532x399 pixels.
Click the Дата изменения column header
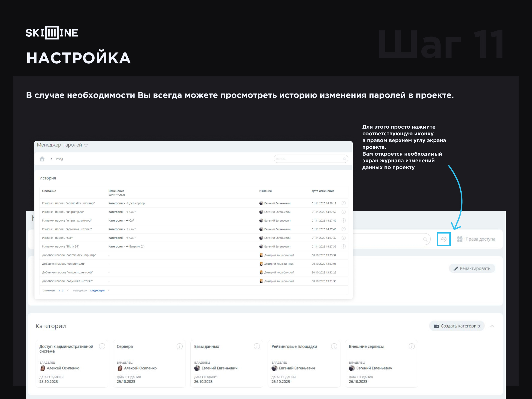pyautogui.click(x=323, y=191)
